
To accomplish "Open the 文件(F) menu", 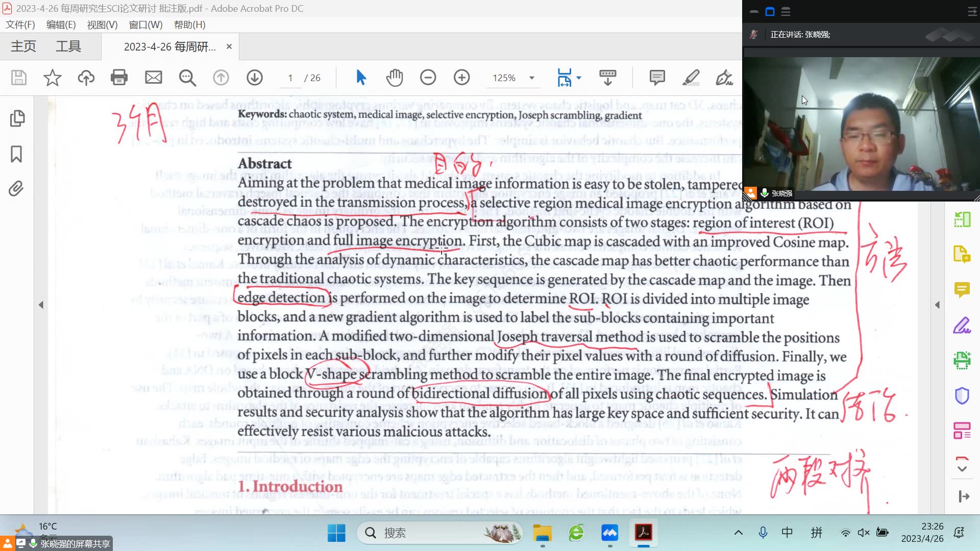I will 20,24.
